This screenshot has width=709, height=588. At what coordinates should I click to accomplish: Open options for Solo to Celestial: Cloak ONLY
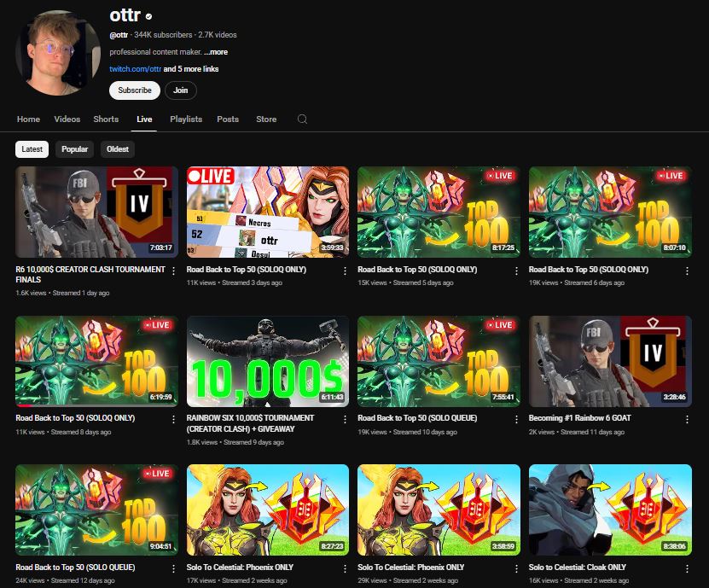click(x=687, y=568)
